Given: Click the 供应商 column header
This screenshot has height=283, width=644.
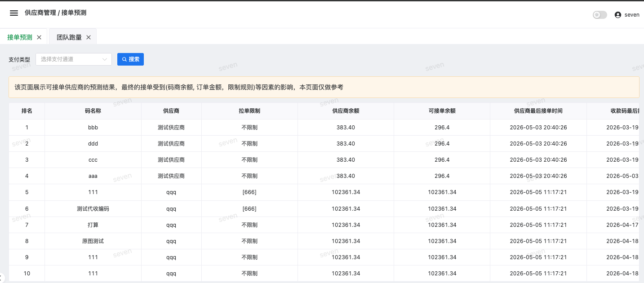Looking at the screenshot, I should tap(171, 111).
